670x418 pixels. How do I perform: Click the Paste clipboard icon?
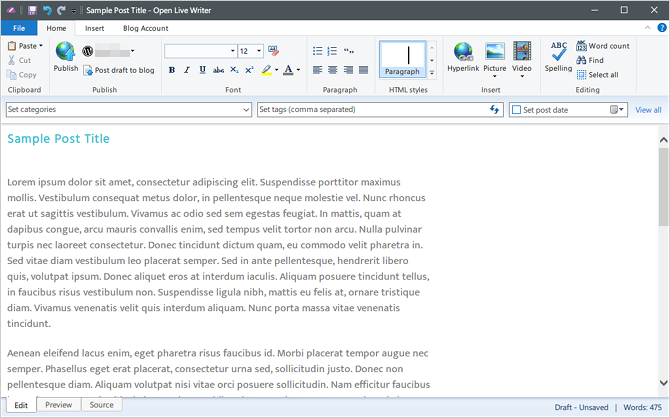[12, 46]
